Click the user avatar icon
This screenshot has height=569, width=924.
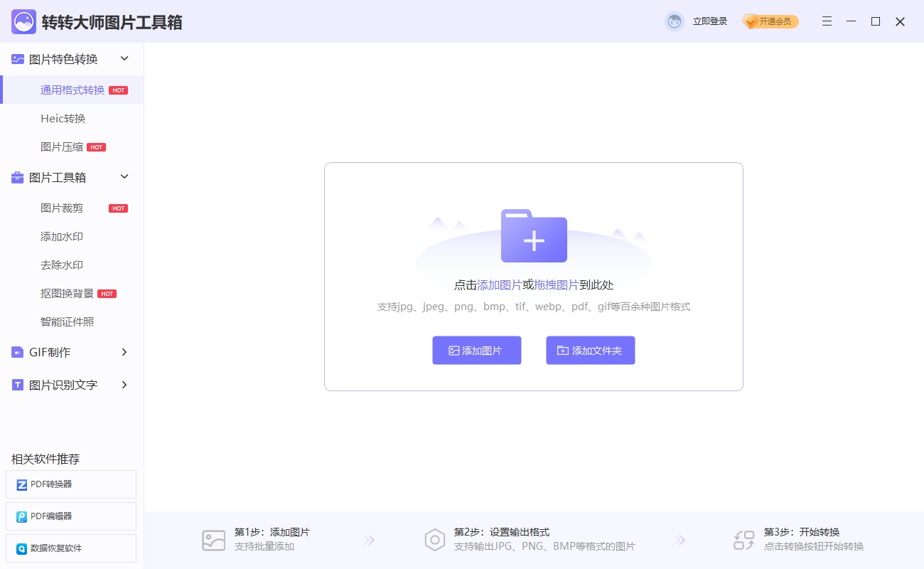pos(674,21)
